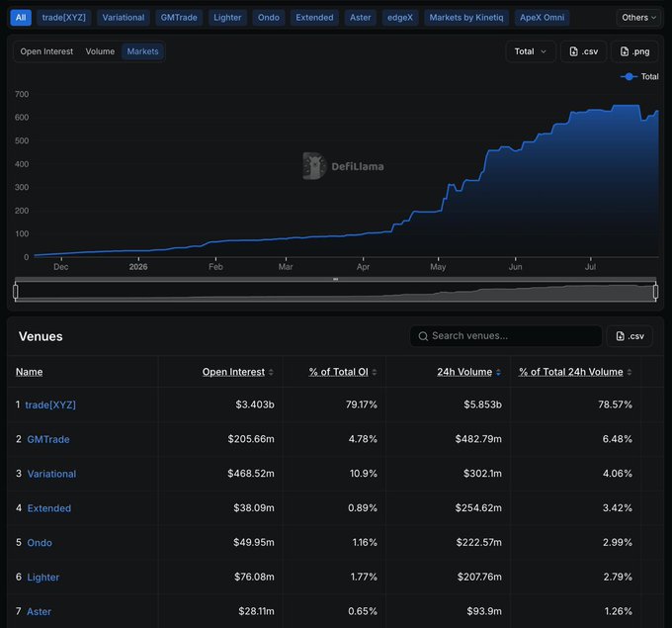Click % of Total 24h Volume sort arrows

pos(630,372)
